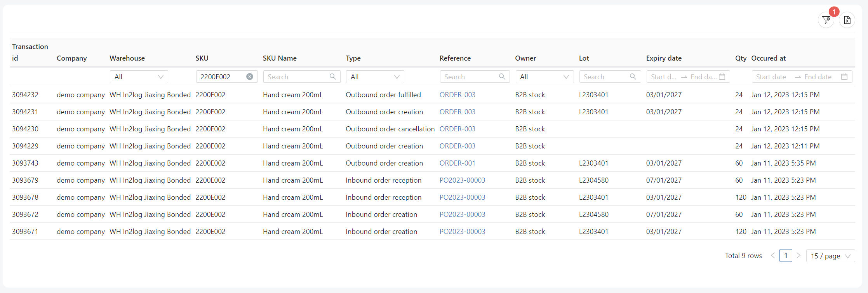Click the Reference search magnifier icon

(502, 77)
